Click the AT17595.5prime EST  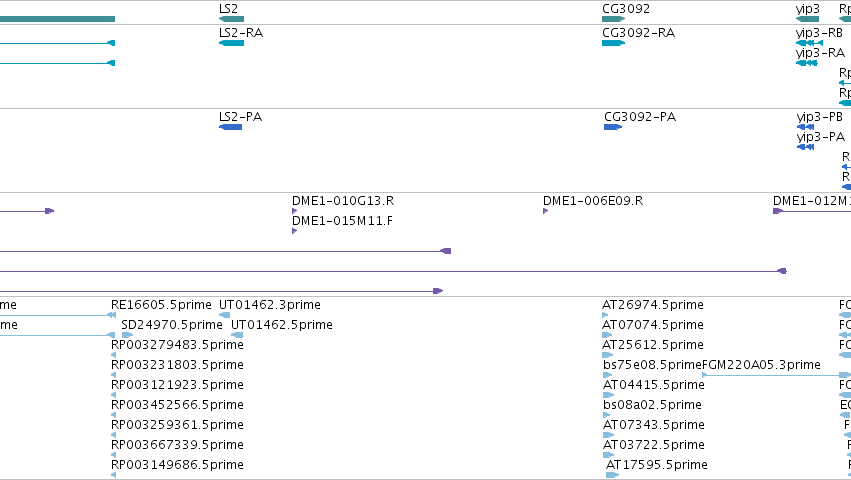[x=657, y=465]
